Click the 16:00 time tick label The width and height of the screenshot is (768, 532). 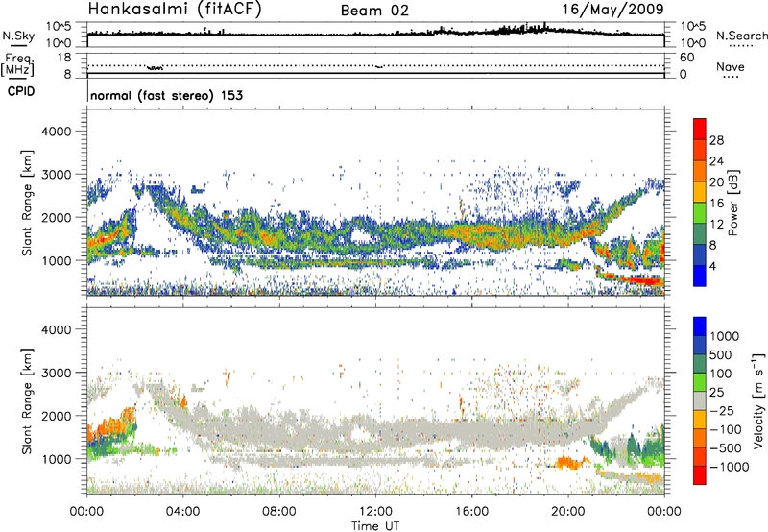(471, 512)
